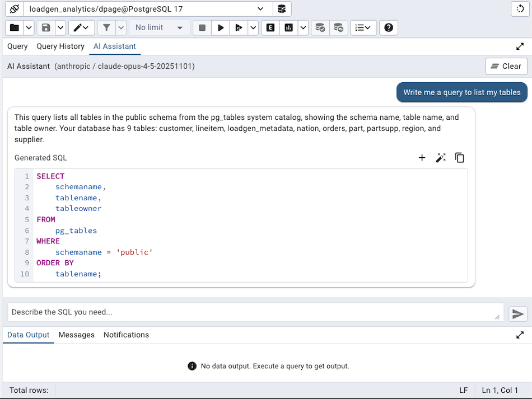Open help with the question mark icon

(389, 27)
